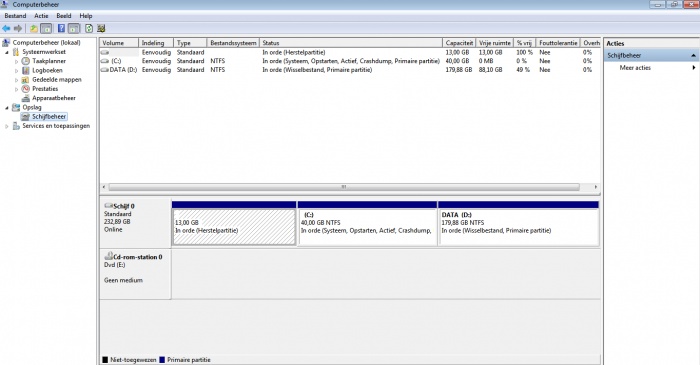Click the Up one level folder icon
The width and height of the screenshot is (700, 365).
(x=34, y=29)
